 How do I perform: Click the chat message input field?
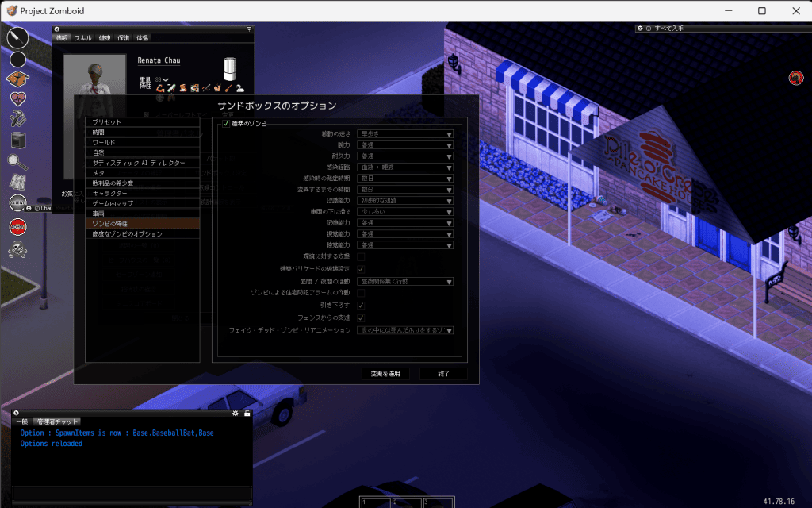pos(132,493)
